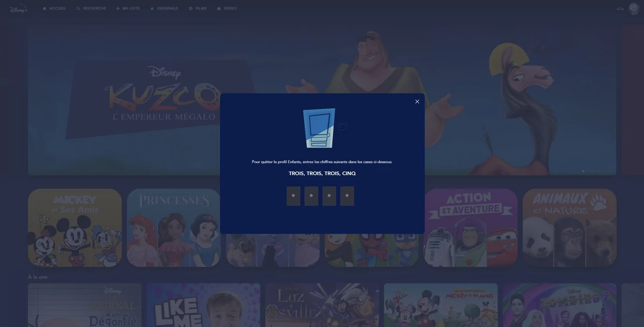Open the Princesses collection tile
Viewport: 644px width, 327px height.
173,228
